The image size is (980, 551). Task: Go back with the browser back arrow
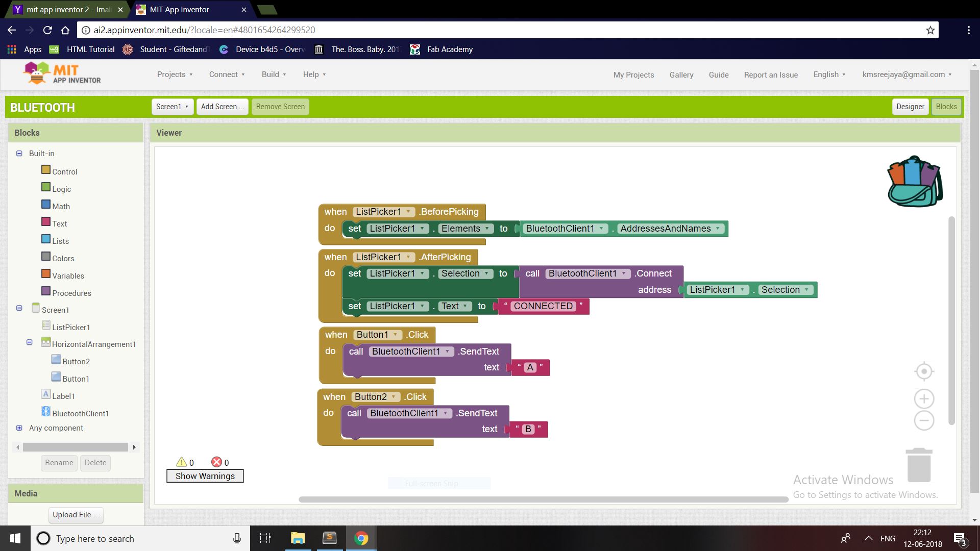click(x=12, y=30)
